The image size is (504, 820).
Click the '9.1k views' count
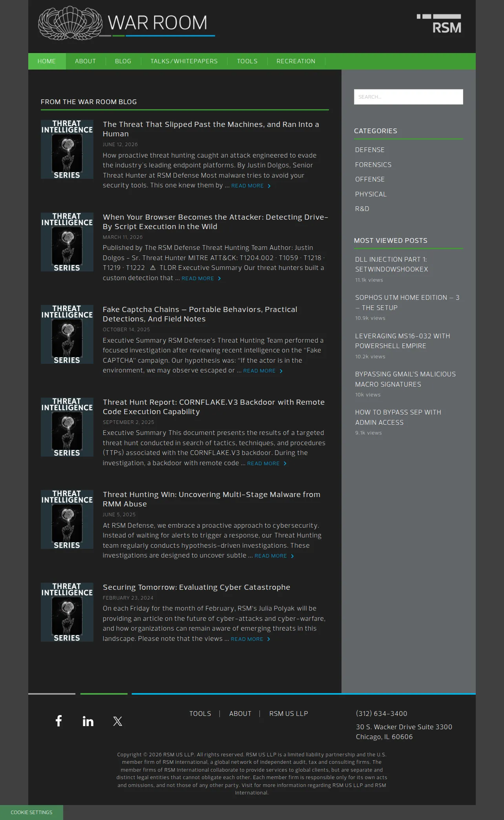(x=369, y=433)
